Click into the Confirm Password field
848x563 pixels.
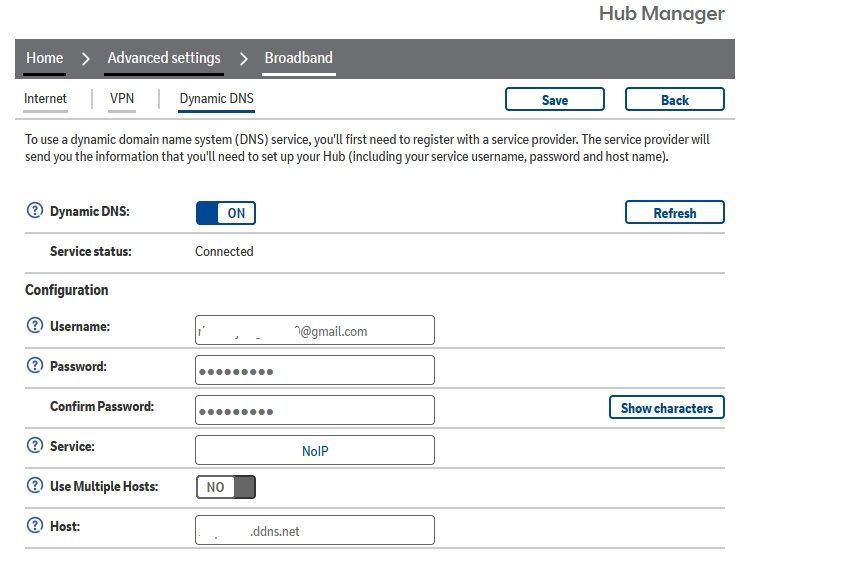[315, 410]
